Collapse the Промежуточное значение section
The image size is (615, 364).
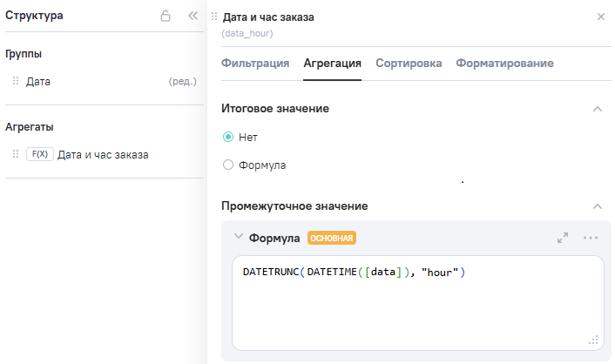(x=597, y=206)
